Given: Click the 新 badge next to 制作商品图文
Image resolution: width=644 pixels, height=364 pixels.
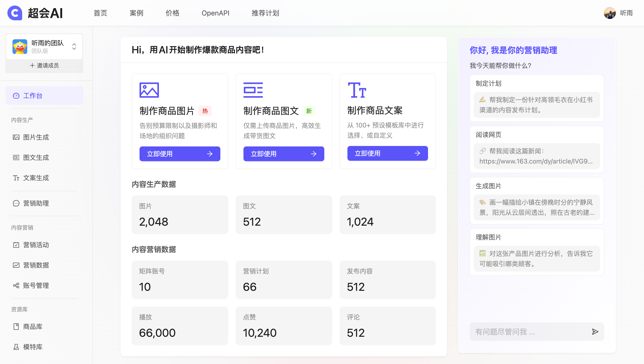Looking at the screenshot, I should [309, 111].
